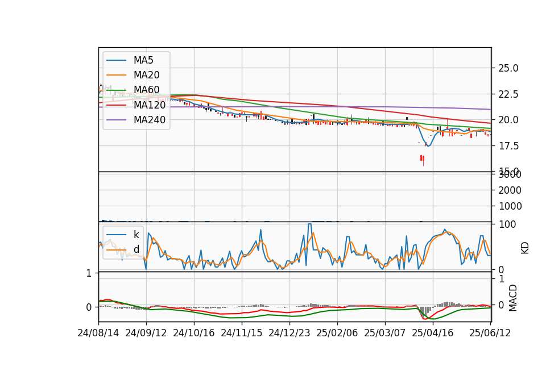Click the 25/04/16 date axis label

point(432,333)
